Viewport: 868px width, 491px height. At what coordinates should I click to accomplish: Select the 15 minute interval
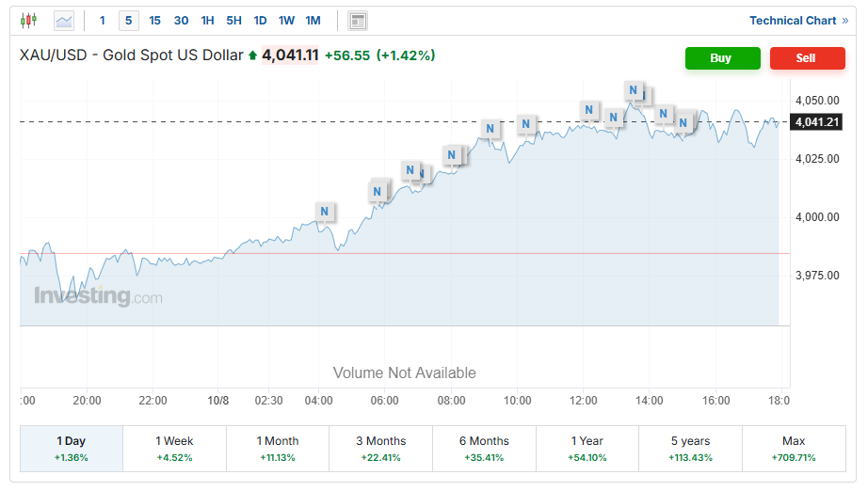point(154,21)
